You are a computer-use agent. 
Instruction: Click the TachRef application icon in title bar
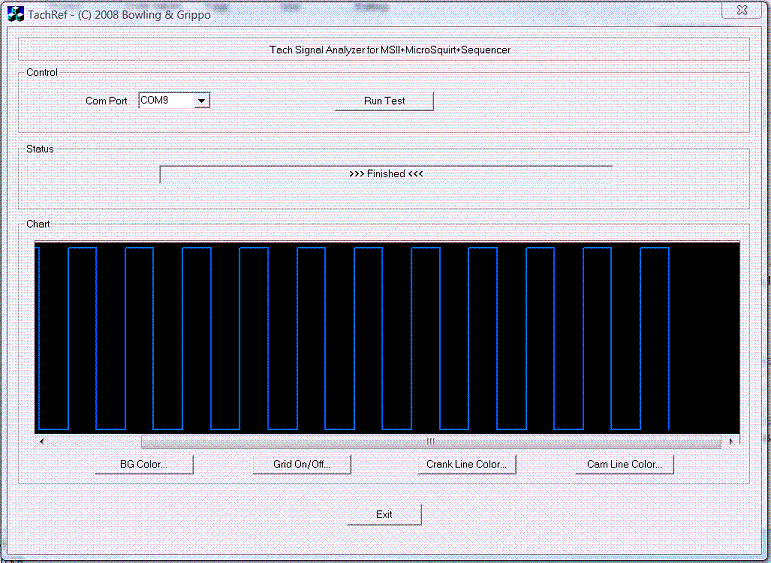(16, 14)
